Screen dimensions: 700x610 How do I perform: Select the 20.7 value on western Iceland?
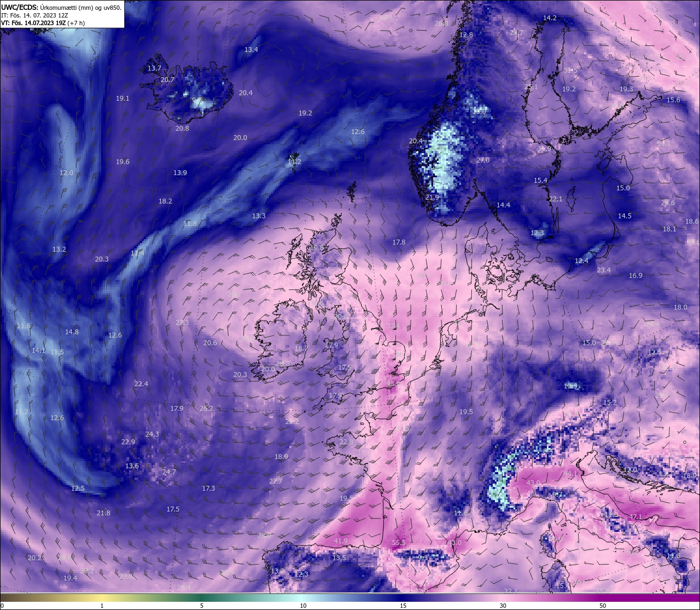point(167,80)
